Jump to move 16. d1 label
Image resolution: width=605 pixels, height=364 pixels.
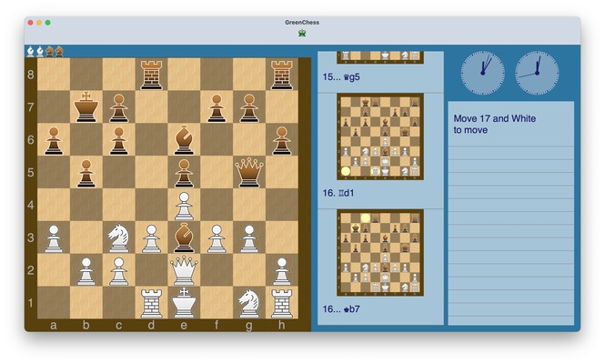tap(338, 193)
